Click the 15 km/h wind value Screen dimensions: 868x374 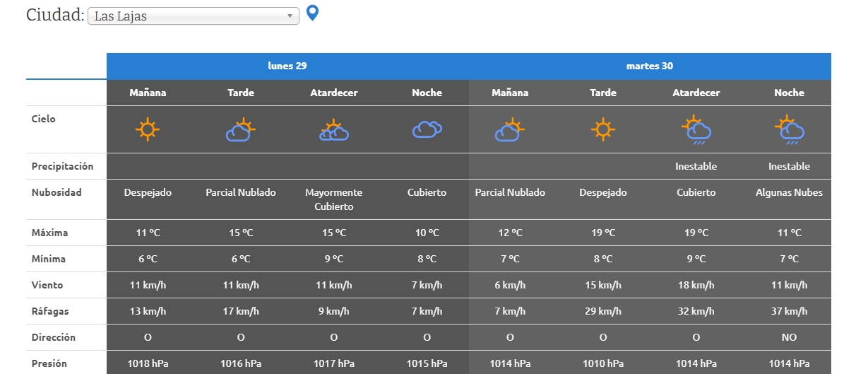tap(602, 285)
